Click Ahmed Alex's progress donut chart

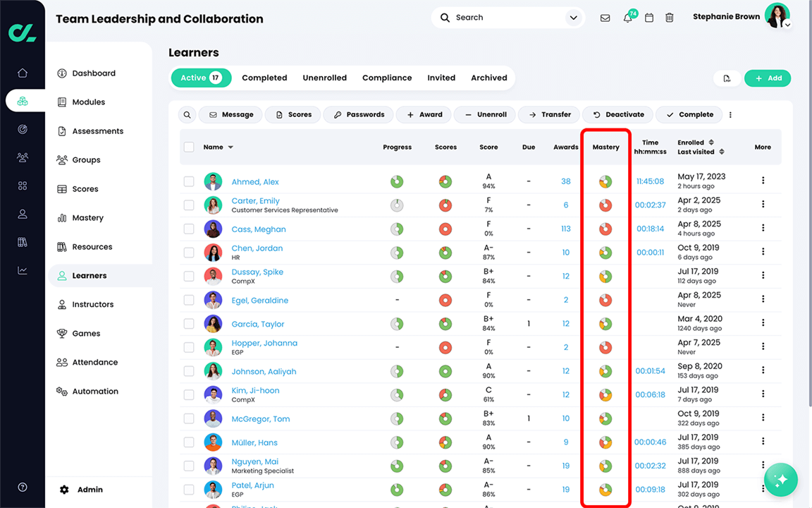point(397,181)
